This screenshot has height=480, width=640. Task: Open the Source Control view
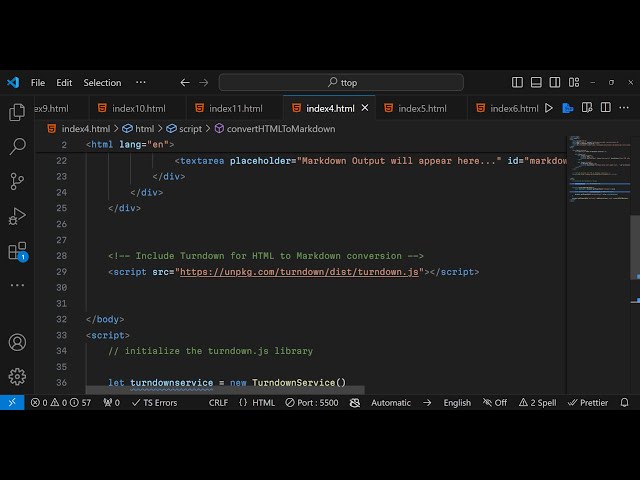17,181
